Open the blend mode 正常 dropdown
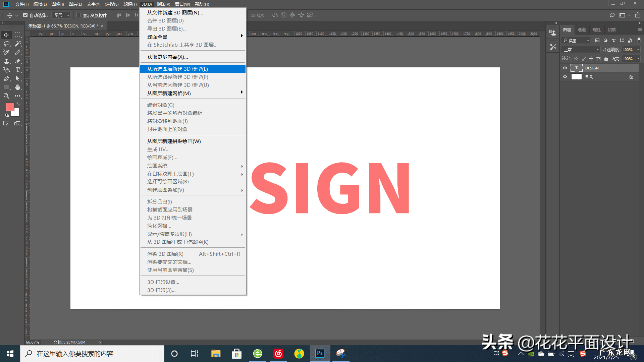 [581, 50]
